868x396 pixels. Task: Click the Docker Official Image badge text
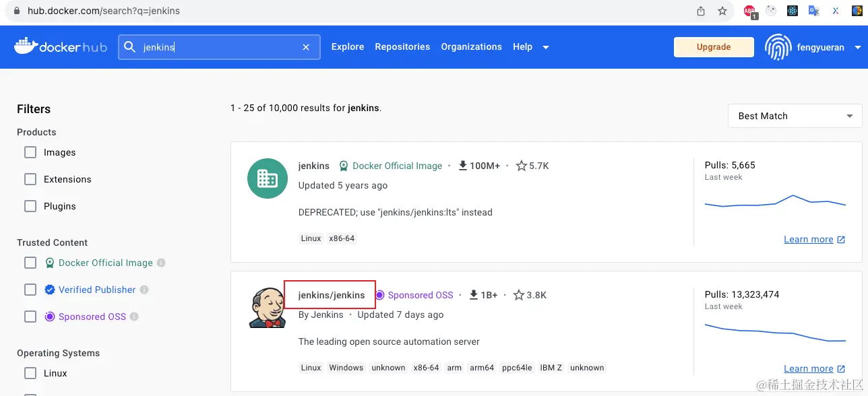[398, 166]
